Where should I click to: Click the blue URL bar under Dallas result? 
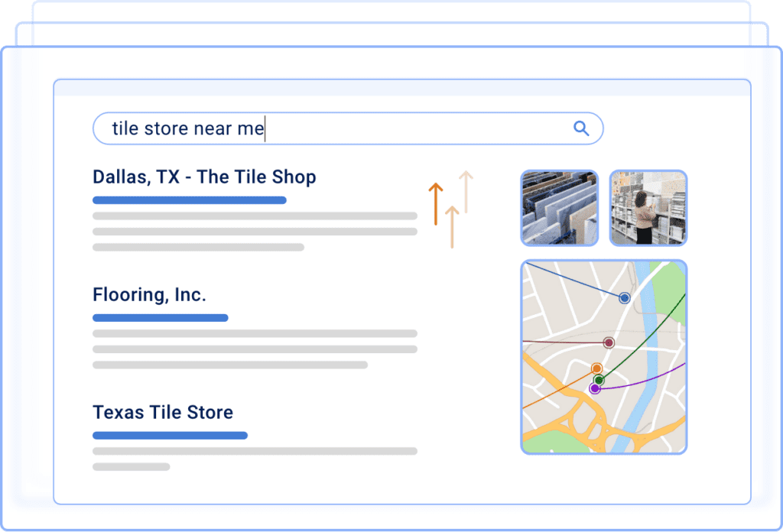coord(189,200)
